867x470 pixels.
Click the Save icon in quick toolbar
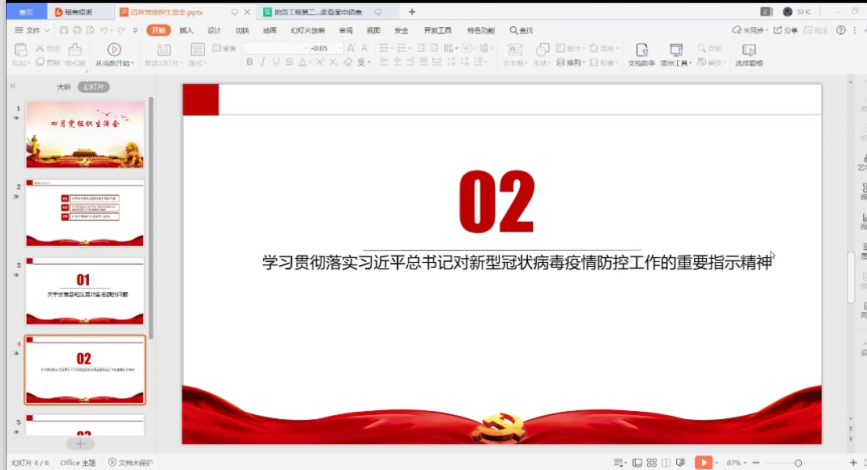[63, 31]
